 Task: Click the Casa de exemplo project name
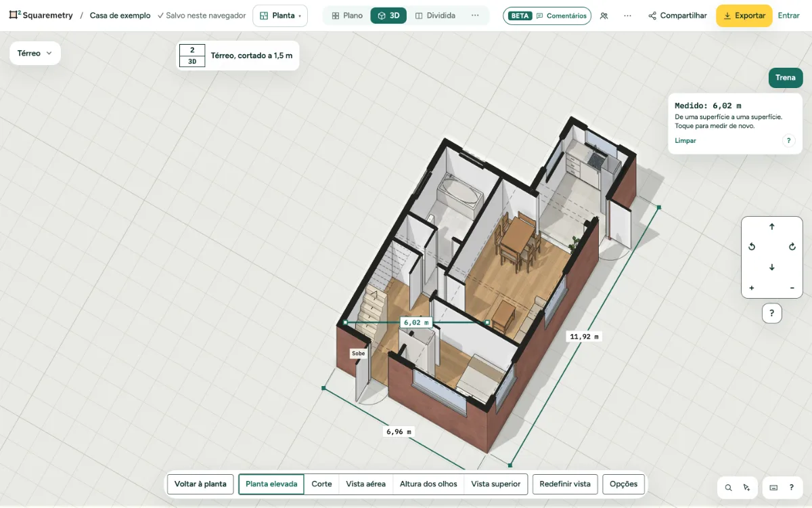click(x=120, y=16)
